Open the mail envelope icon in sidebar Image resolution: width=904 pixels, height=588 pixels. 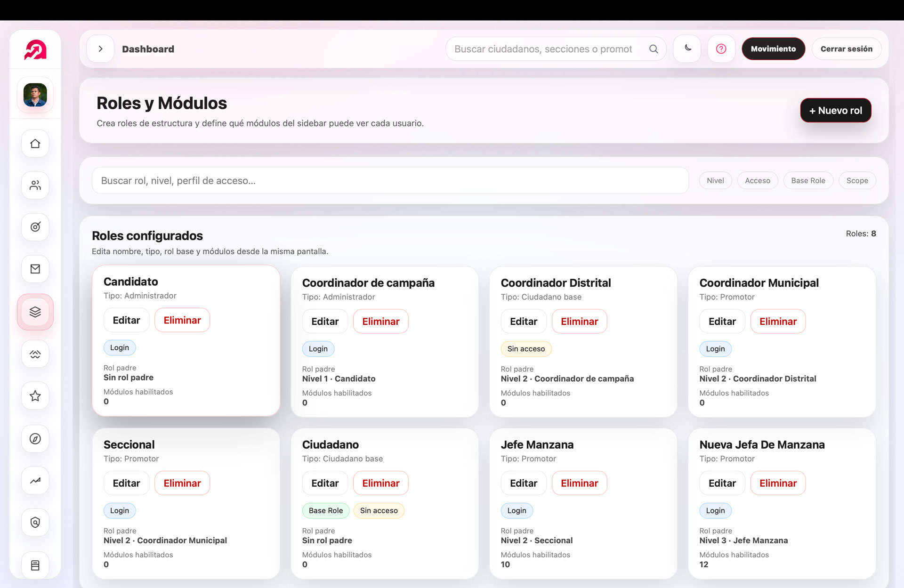click(35, 269)
